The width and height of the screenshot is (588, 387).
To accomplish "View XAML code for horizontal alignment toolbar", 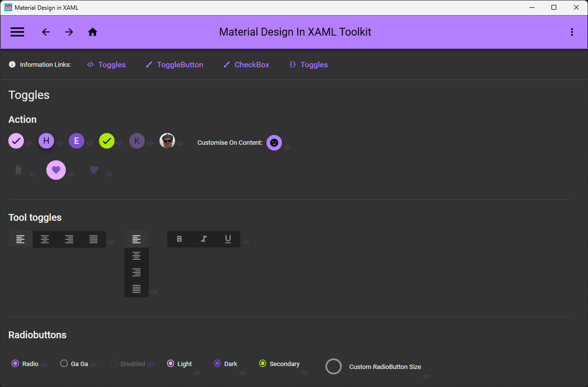I will tap(111, 242).
